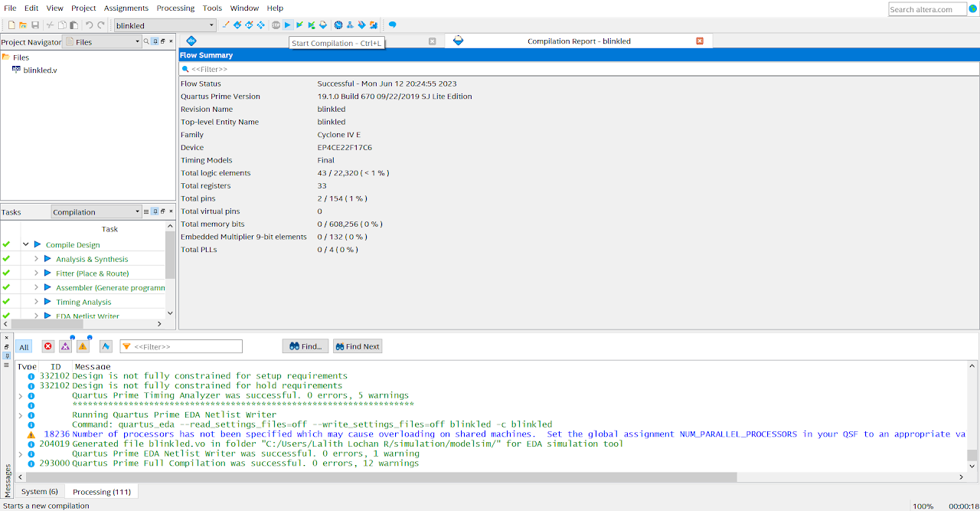Show All messages filter
This screenshot has width=980, height=511.
pos(24,347)
